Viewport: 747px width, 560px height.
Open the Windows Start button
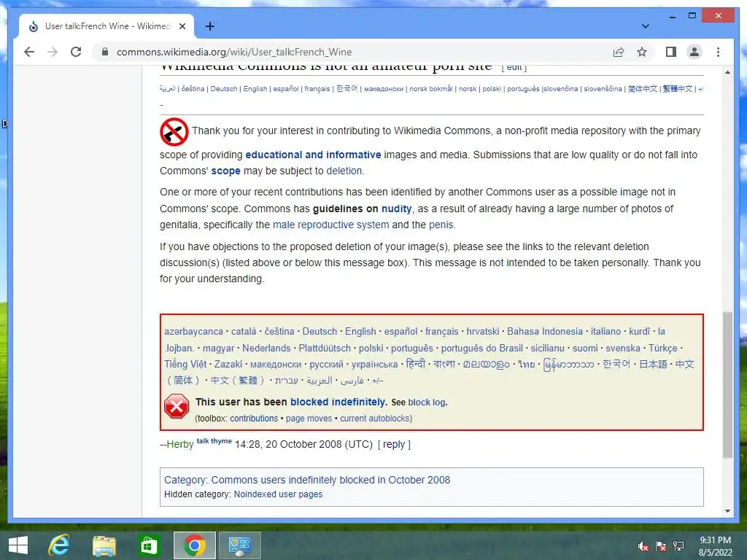[18, 545]
